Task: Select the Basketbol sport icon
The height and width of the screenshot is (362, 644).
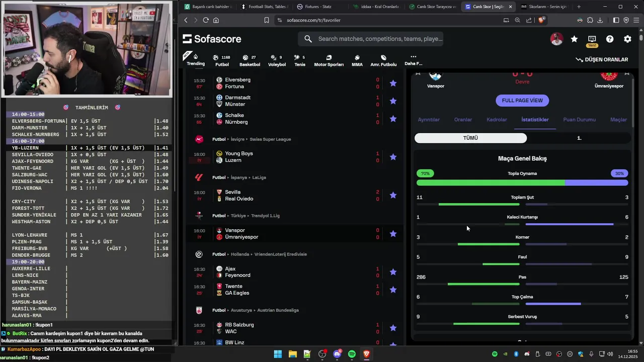Action: click(x=250, y=60)
